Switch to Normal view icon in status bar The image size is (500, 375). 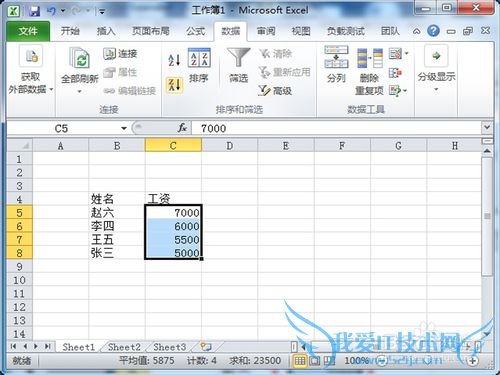click(299, 360)
